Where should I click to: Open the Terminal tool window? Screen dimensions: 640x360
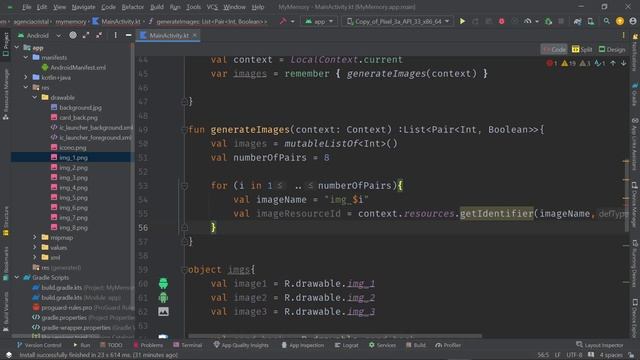point(187,345)
